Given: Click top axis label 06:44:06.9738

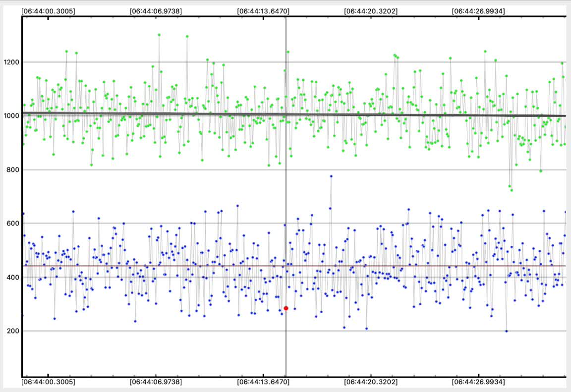Looking at the screenshot, I should pos(155,10).
